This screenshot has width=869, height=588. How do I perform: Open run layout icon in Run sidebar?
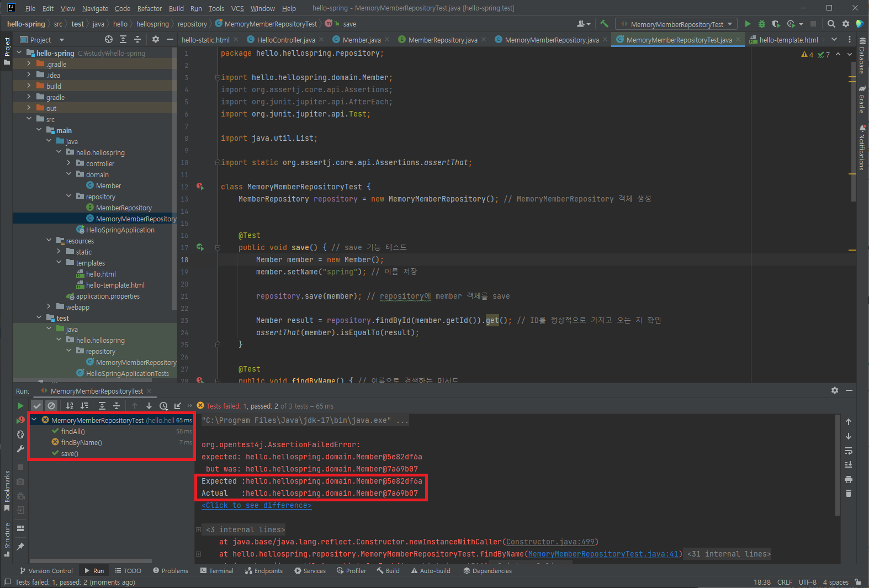coord(20,528)
